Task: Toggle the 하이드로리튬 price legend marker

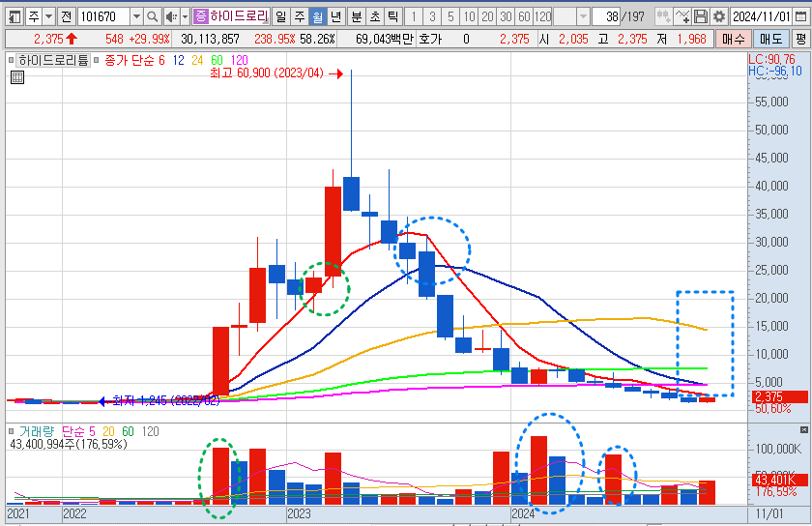Action: tap(12, 60)
